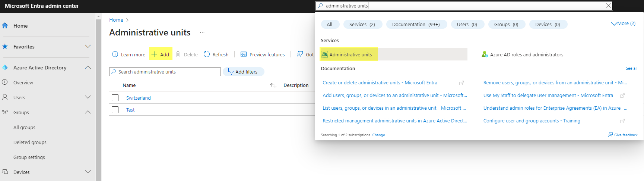This screenshot has width=644, height=181.
Task: Click the Favorites star icon
Action: tap(5, 47)
